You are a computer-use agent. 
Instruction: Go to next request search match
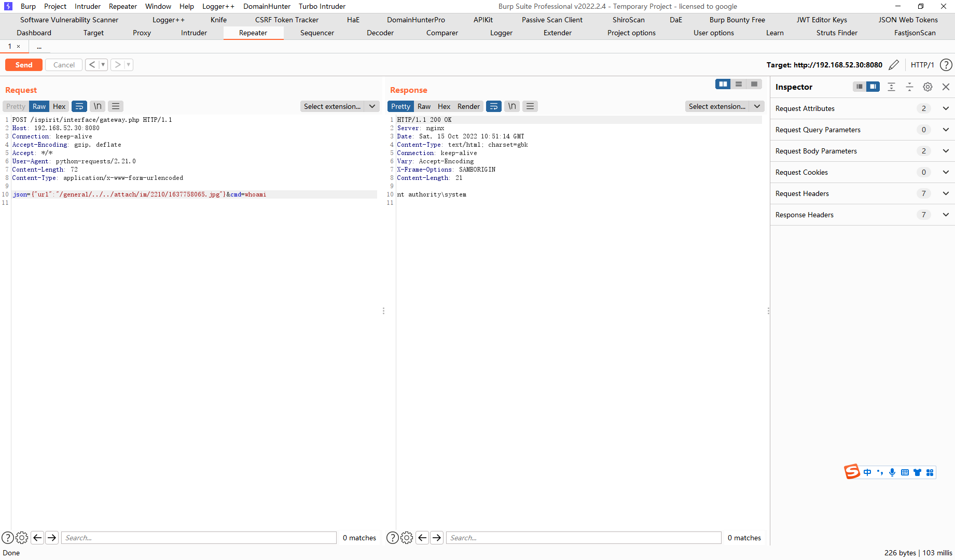click(x=52, y=538)
